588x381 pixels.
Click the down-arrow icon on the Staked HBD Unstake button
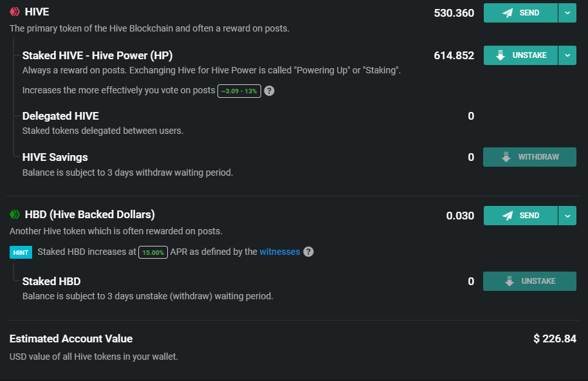tap(510, 281)
